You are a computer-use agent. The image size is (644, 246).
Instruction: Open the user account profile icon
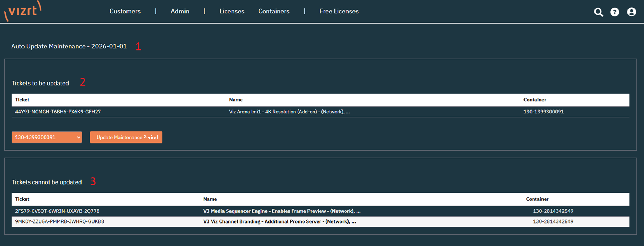click(x=631, y=12)
